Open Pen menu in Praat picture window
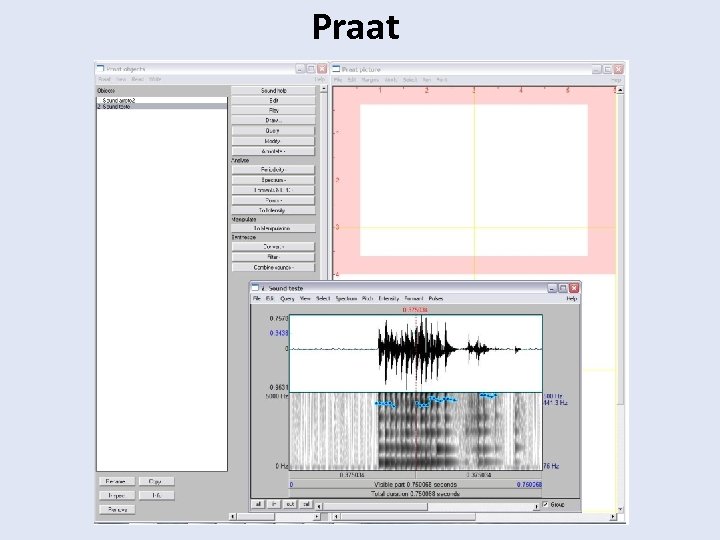 click(427, 80)
